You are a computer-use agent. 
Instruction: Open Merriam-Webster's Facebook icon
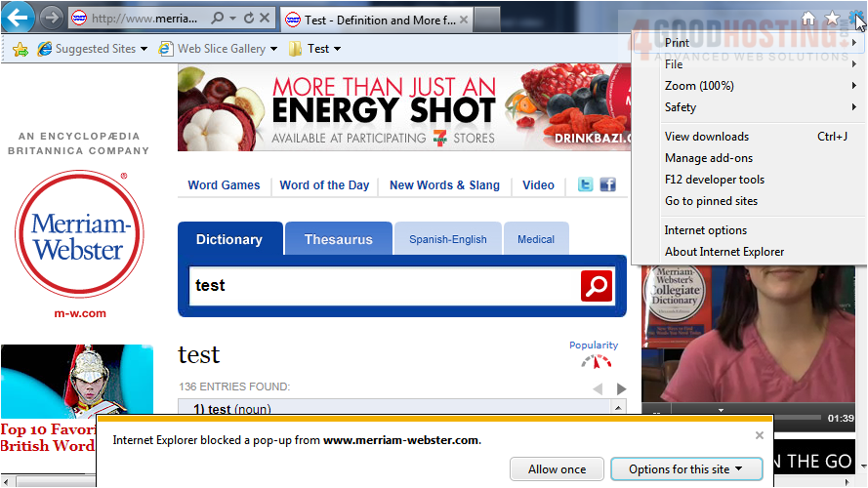[x=607, y=184]
